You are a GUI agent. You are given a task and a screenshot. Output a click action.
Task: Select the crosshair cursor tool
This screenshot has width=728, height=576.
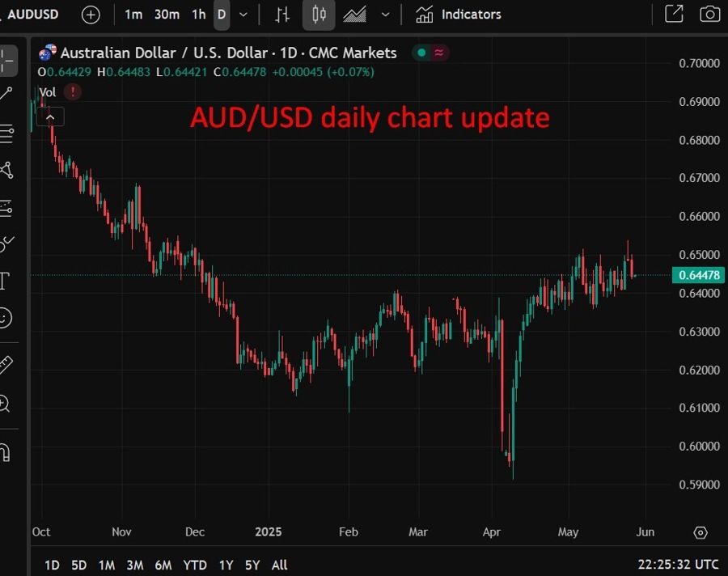(x=6, y=61)
